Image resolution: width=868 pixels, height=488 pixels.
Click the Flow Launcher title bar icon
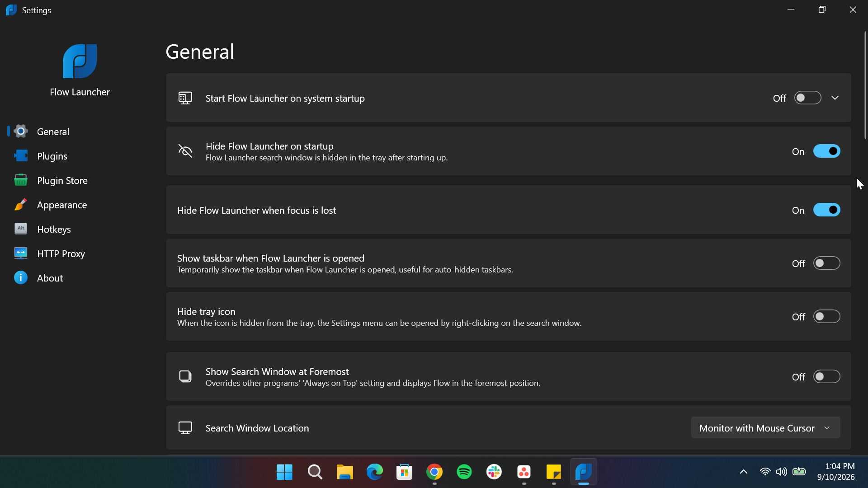coord(11,10)
